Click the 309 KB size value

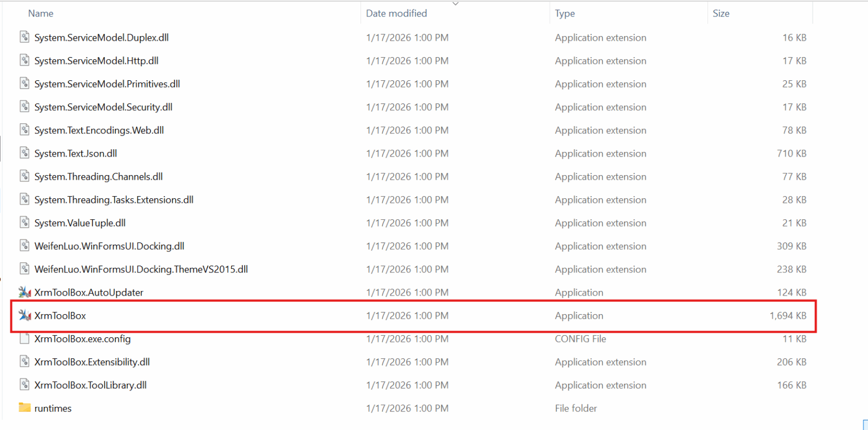(792, 246)
